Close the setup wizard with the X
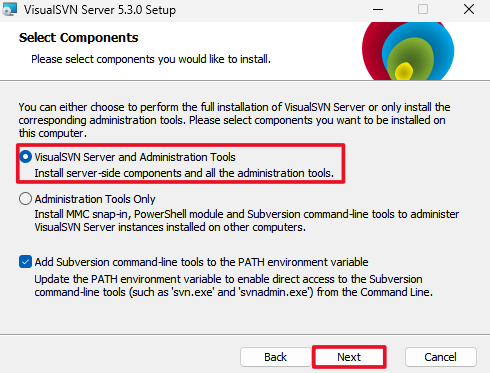 [469, 9]
